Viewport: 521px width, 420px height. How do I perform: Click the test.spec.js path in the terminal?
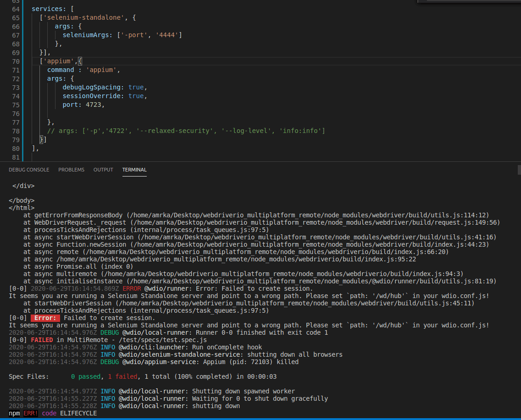click(163, 340)
